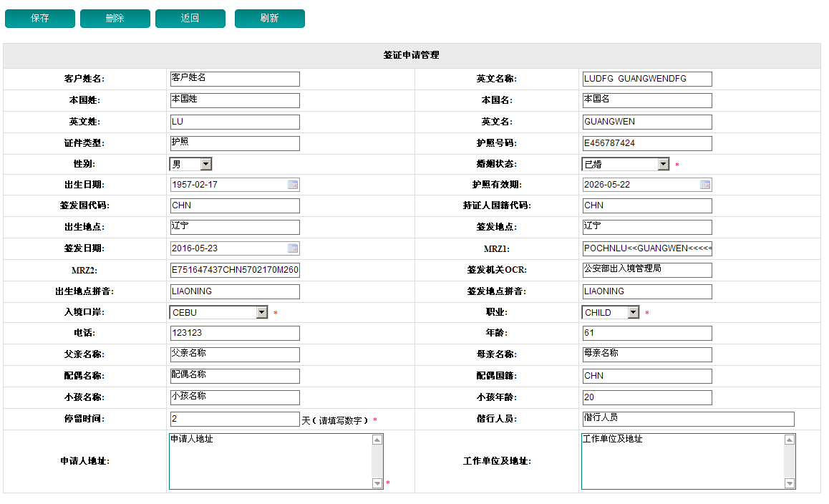Screen dimensions: 829x504
Task: Open calendar icon in 护照有效期 field
Action: pyautogui.click(x=705, y=185)
